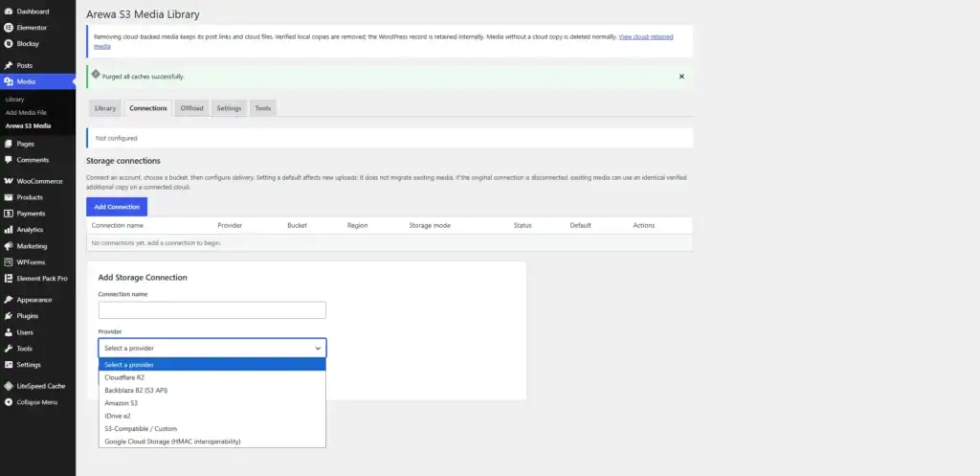Click the Dashboard icon in sidebar
980x476 pixels.
(8, 11)
